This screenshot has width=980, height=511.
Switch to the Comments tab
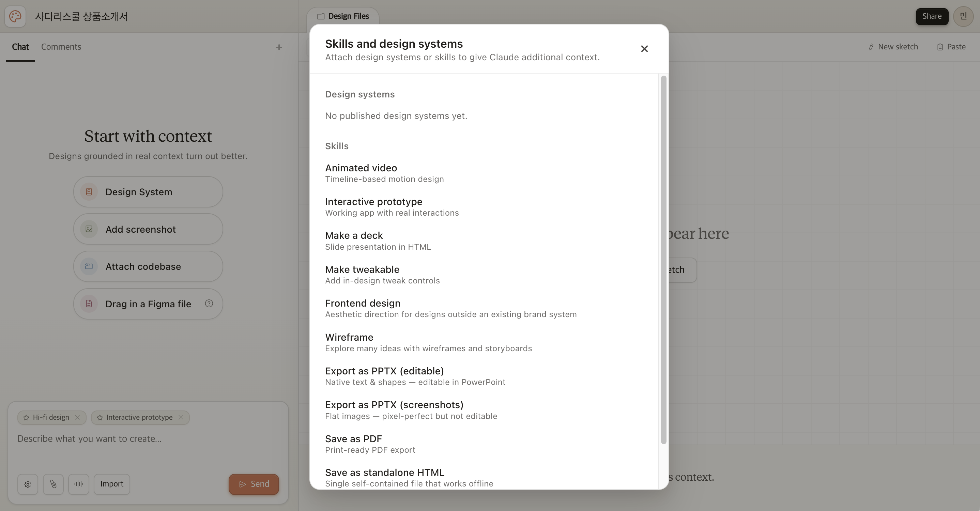(x=61, y=47)
